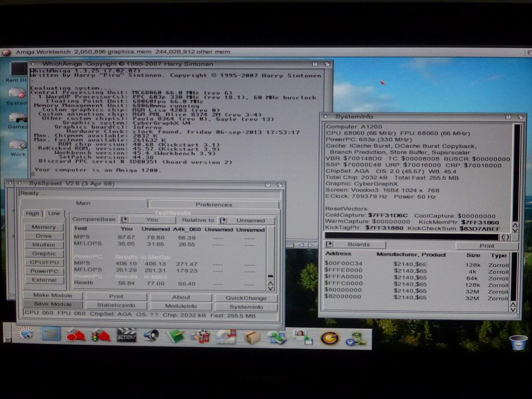Open ModuleInfo in SysSpeed

pyautogui.click(x=181, y=306)
